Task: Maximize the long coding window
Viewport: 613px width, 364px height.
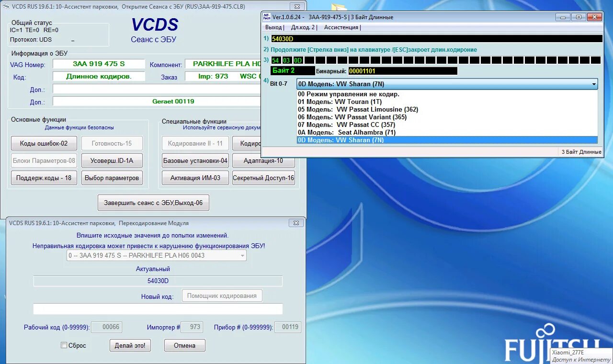Action: [579, 17]
